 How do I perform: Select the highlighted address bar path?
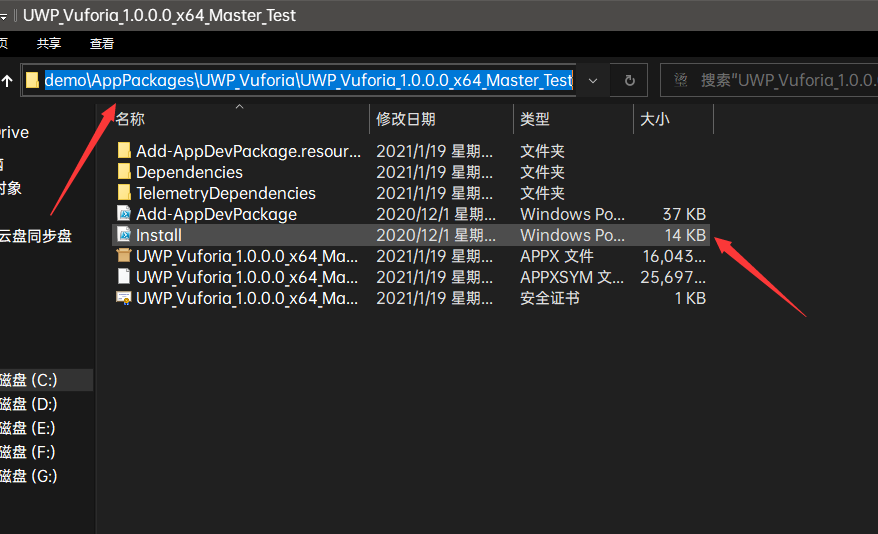(309, 81)
